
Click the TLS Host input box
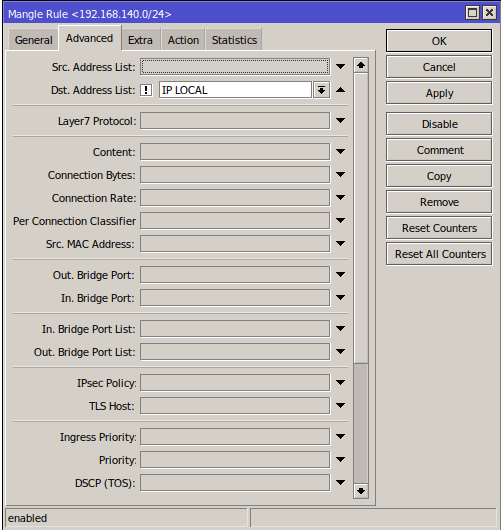coord(235,406)
